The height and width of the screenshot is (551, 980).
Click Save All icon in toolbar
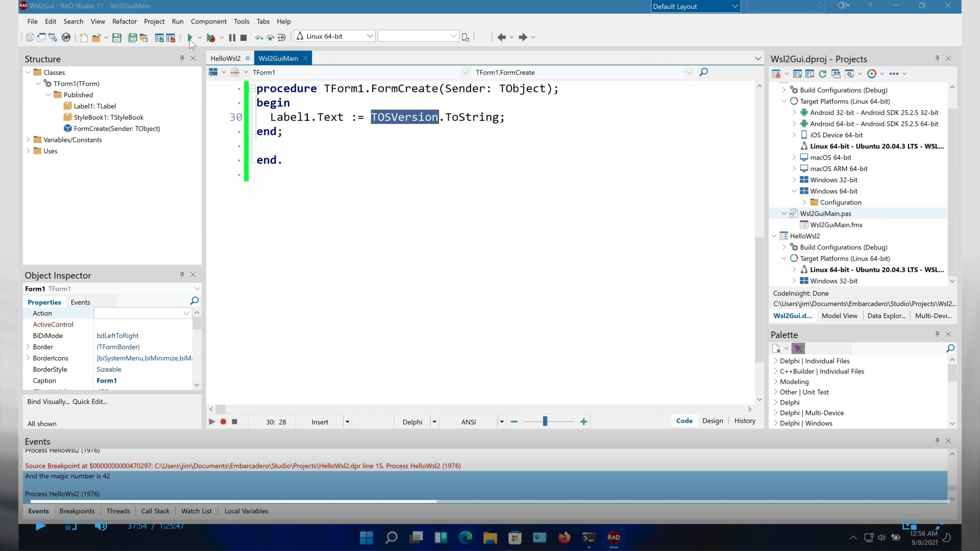132,37
